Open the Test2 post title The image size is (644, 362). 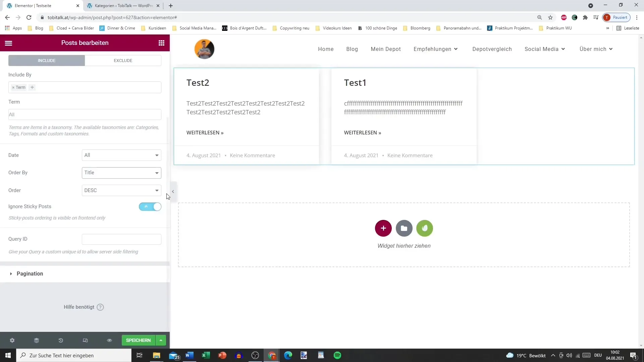click(198, 83)
